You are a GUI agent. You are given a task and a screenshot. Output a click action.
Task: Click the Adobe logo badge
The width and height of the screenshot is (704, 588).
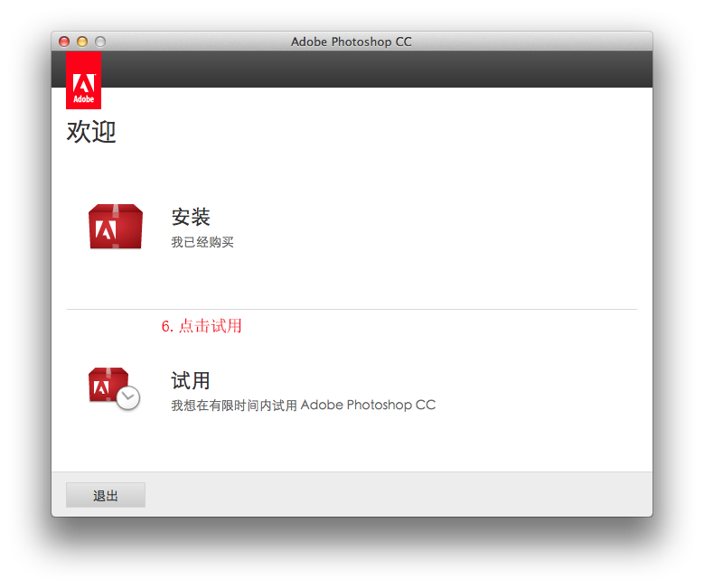[x=83, y=80]
